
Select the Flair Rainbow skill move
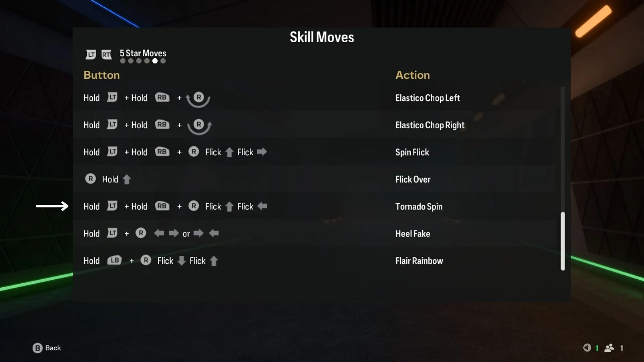(419, 261)
